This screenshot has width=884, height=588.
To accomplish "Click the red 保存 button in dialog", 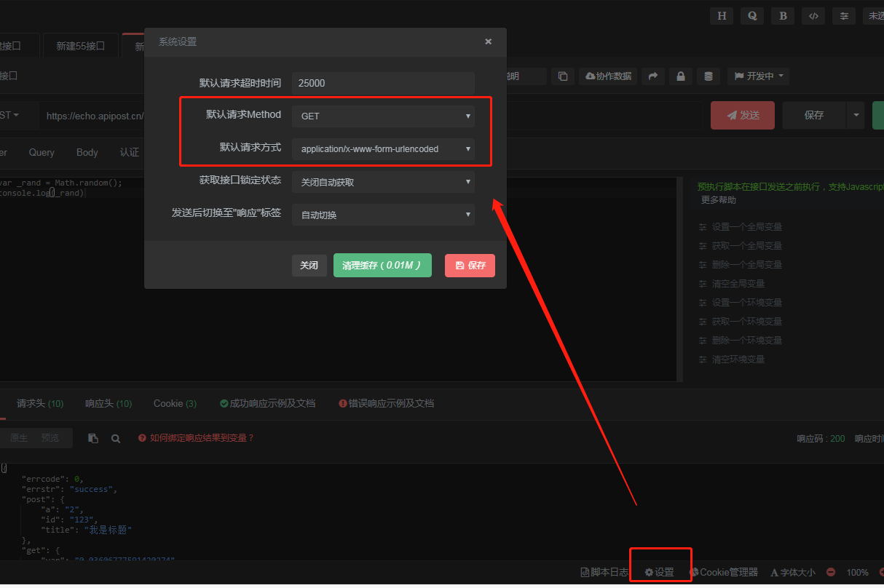I will coord(470,266).
